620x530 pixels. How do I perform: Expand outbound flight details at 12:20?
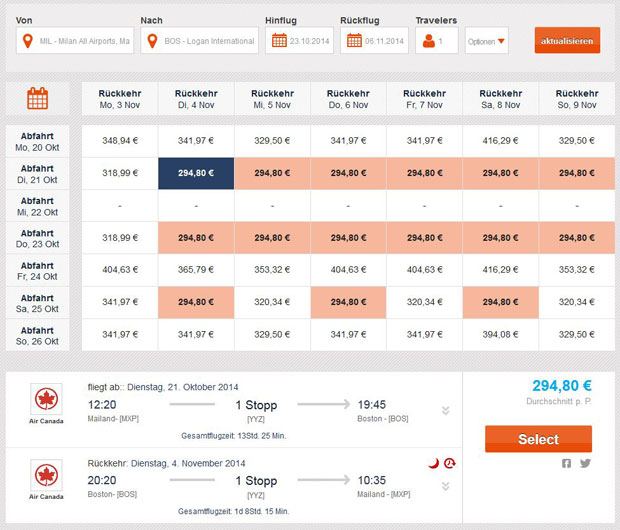pos(445,410)
